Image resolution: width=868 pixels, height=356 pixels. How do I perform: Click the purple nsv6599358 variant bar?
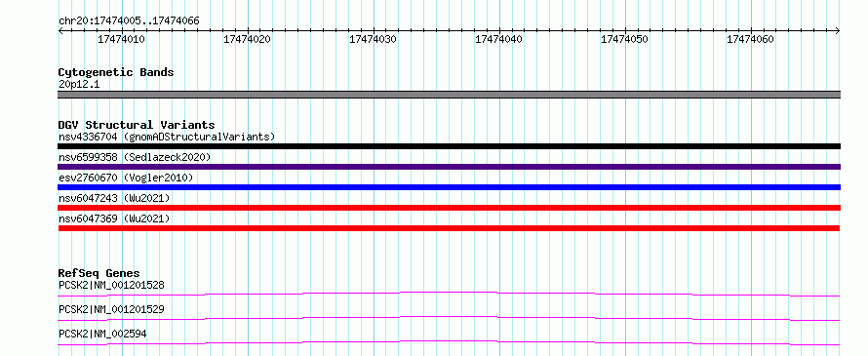click(x=449, y=167)
